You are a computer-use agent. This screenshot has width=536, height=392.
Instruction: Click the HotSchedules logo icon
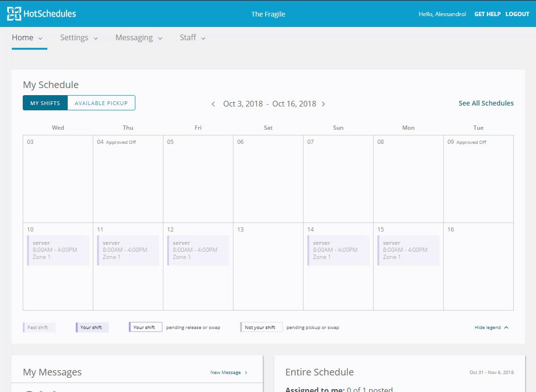(14, 14)
